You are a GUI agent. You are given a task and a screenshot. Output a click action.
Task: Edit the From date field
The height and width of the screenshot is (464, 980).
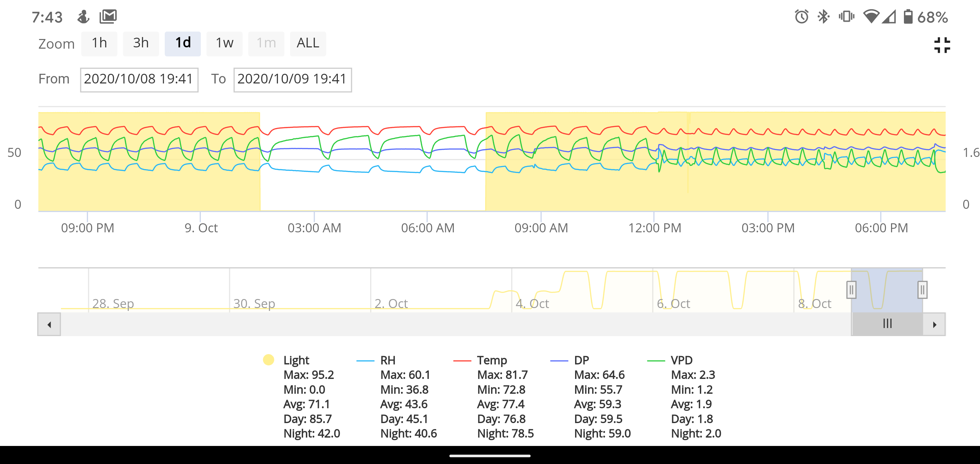139,80
